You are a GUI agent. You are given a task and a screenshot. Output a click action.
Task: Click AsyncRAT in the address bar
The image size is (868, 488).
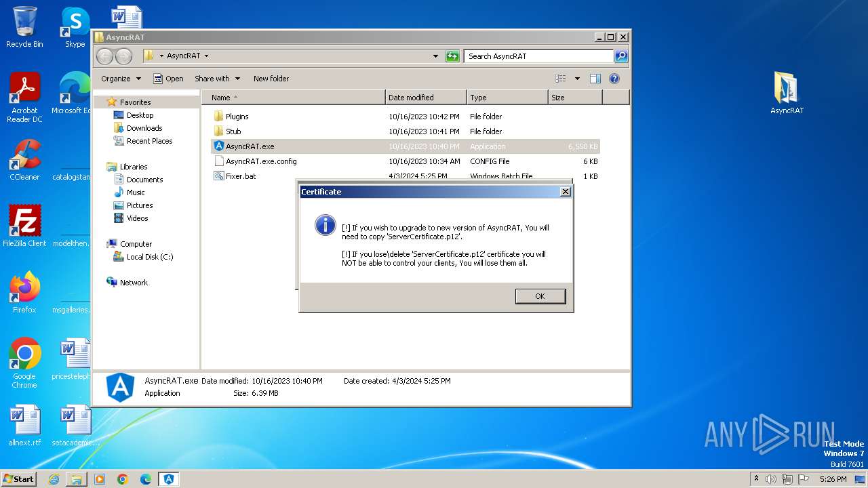coord(184,56)
